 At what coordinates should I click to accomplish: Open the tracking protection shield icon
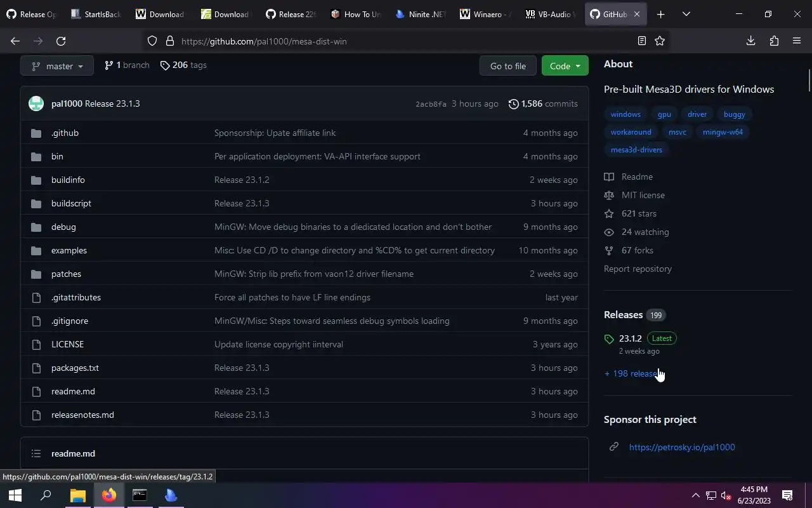coord(152,41)
